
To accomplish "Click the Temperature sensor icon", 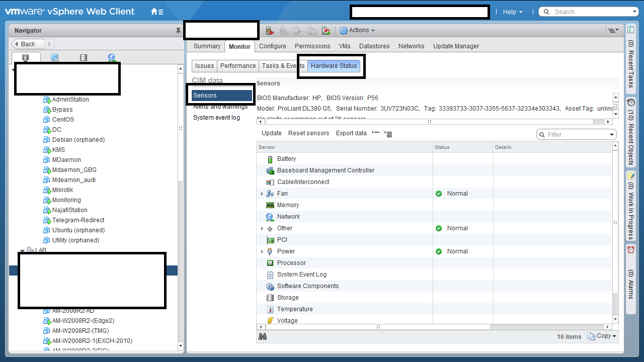I will pos(270,309).
